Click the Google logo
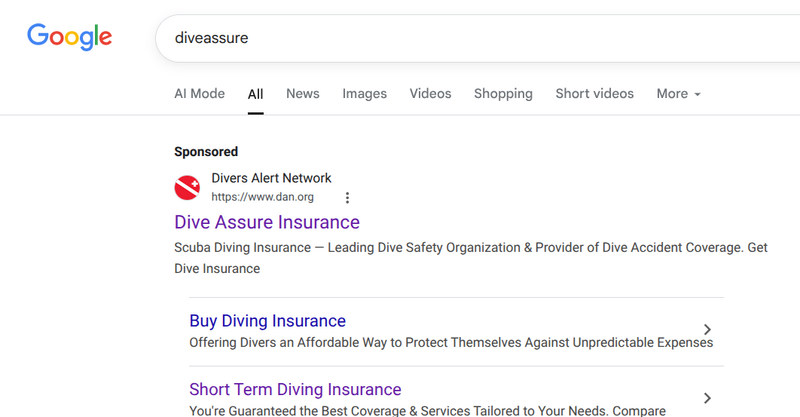The image size is (800, 417). pyautogui.click(x=69, y=37)
